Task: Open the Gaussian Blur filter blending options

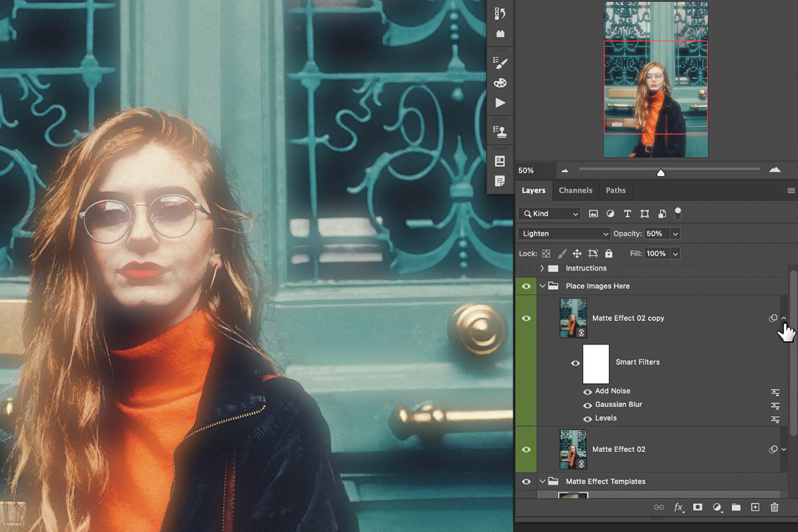Action: click(777, 405)
